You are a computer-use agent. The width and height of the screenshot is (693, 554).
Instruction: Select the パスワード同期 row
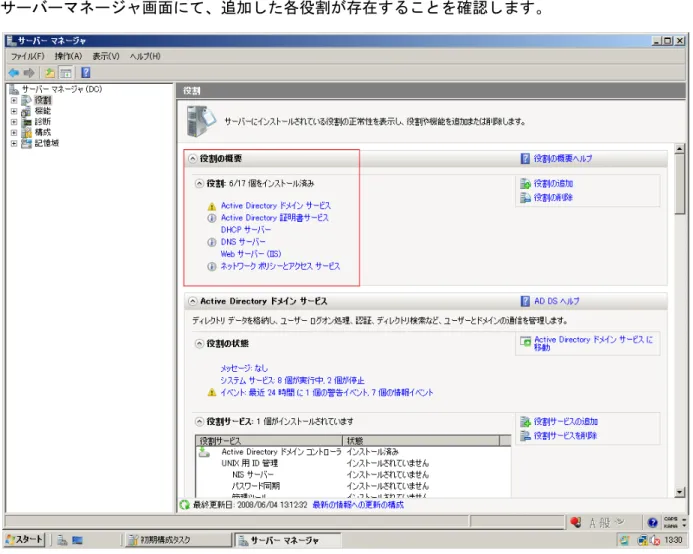pyautogui.click(x=353, y=486)
